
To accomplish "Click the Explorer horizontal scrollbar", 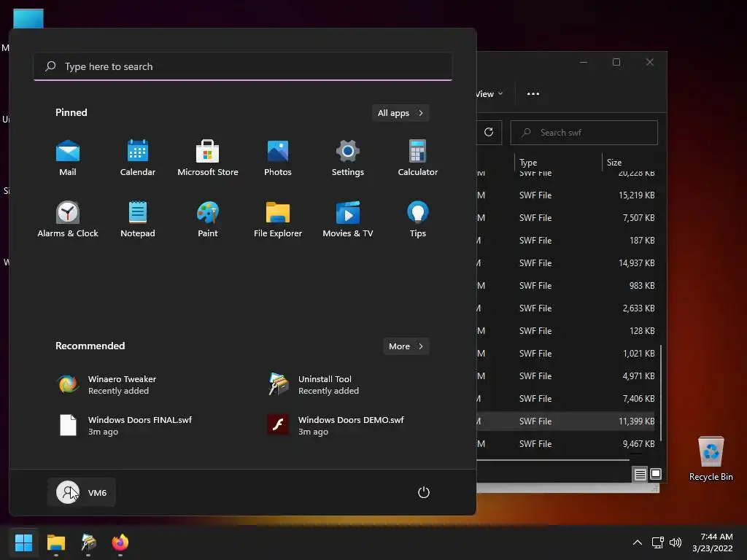I will click(553, 460).
